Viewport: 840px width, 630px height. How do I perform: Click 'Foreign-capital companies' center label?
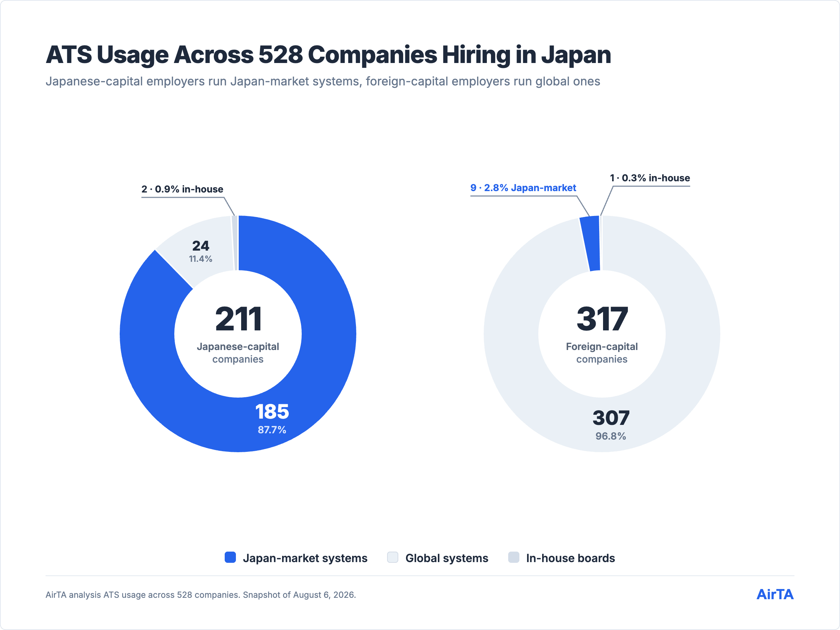coord(602,353)
